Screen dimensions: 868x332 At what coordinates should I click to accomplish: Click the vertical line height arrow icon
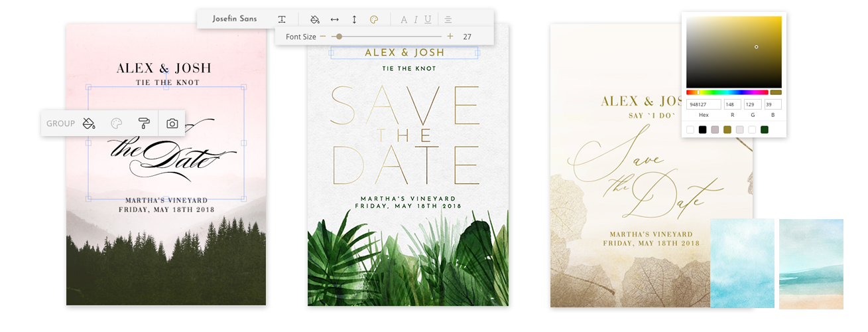(x=354, y=19)
